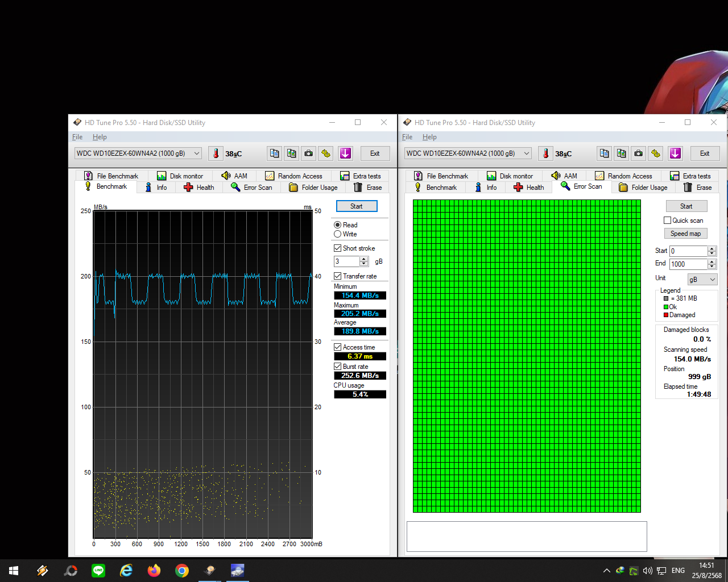The height and width of the screenshot is (582, 728).
Task: Open Firefox from the taskbar
Action: (x=154, y=571)
